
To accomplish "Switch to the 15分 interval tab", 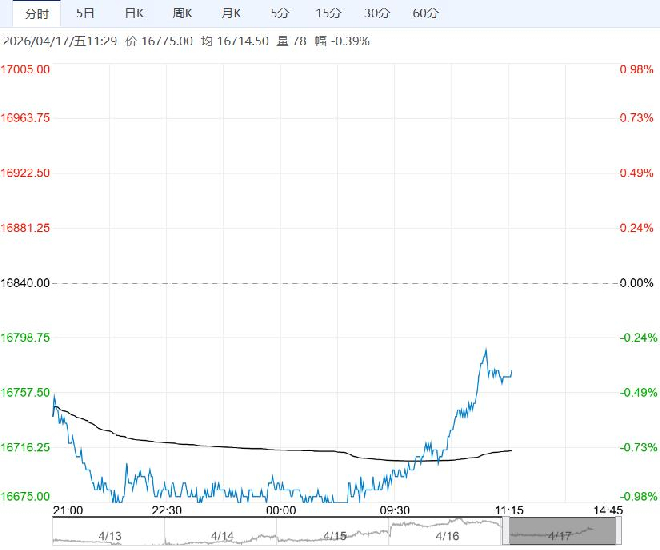I will point(327,13).
